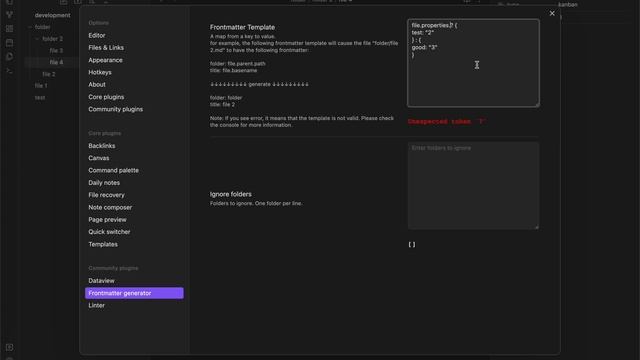
Task: Click the terminal prompt ribbon icon
Action: pyautogui.click(x=9, y=71)
